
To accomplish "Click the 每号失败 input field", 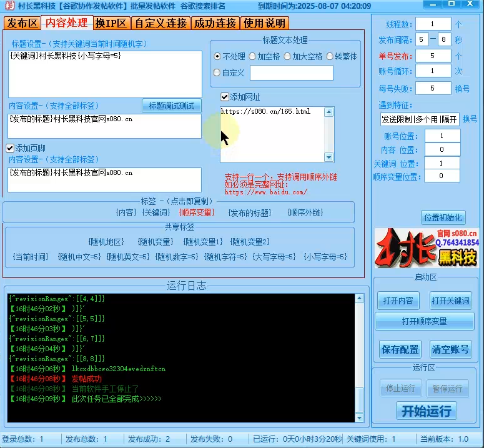I will pyautogui.click(x=433, y=89).
